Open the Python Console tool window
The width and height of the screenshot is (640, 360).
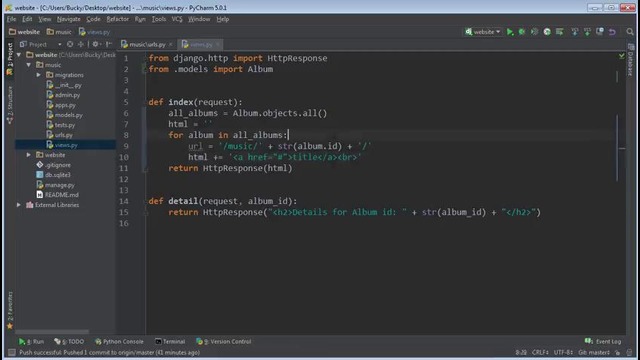coord(119,342)
